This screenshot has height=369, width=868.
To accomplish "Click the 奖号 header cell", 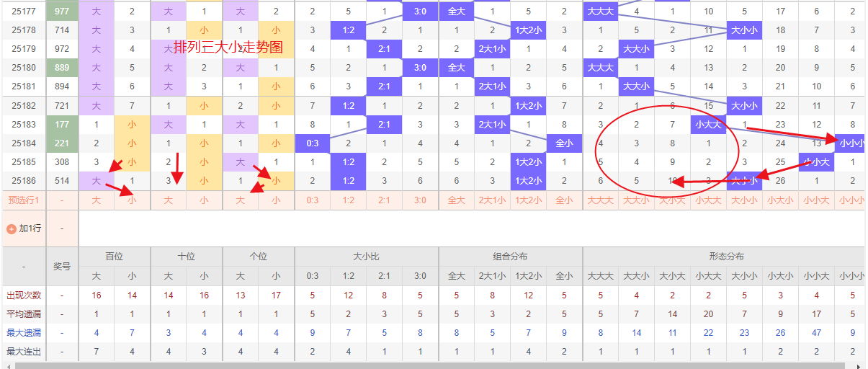I will (62, 266).
